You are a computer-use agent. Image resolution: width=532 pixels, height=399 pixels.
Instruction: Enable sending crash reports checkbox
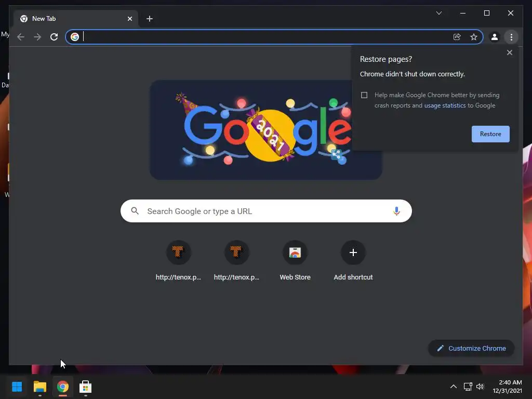[364, 95]
